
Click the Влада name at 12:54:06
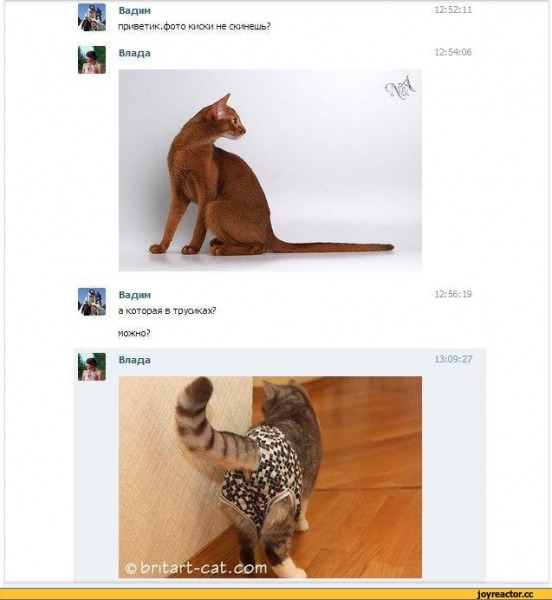[x=134, y=53]
